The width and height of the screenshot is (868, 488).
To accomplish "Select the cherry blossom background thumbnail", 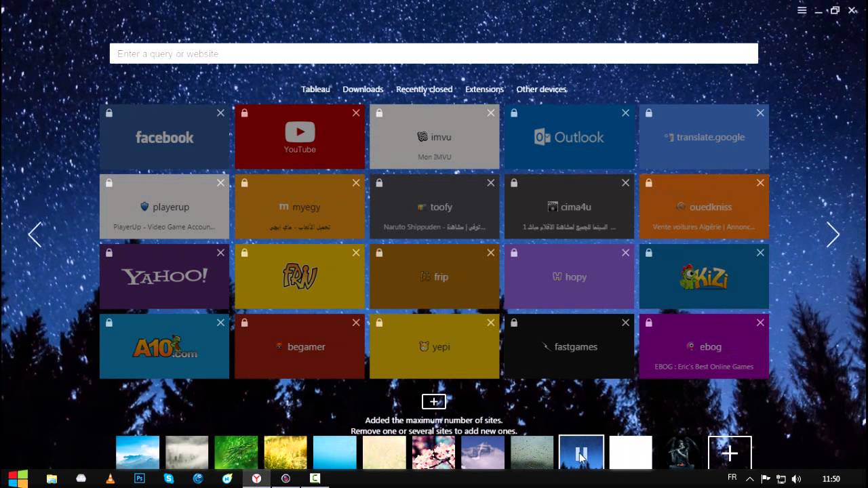I will (x=433, y=452).
